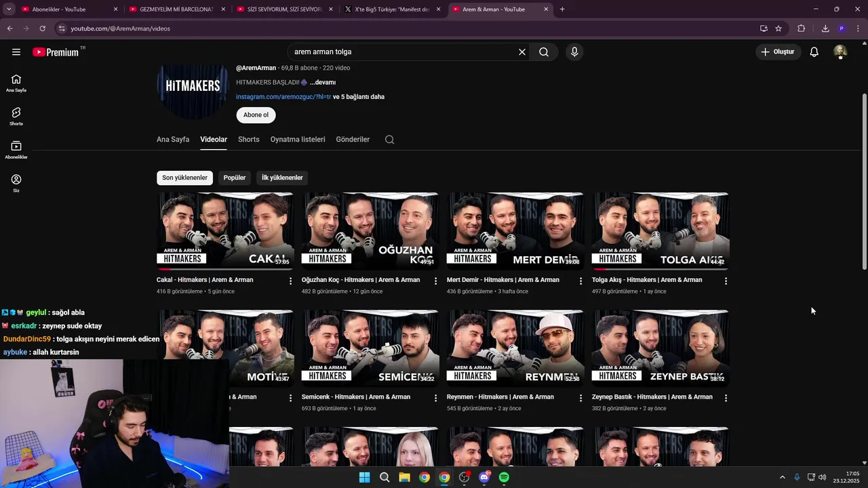868x488 pixels.
Task: Open options for Semicenk video
Action: pos(435,398)
